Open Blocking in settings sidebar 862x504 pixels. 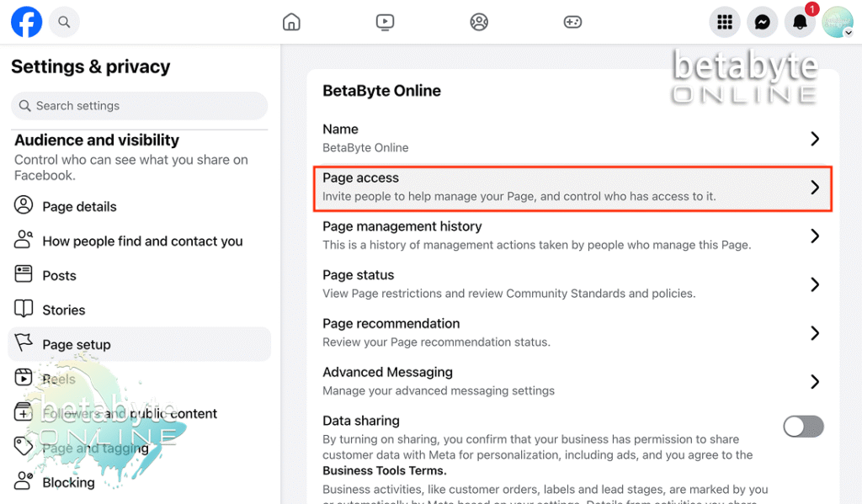[x=68, y=483]
